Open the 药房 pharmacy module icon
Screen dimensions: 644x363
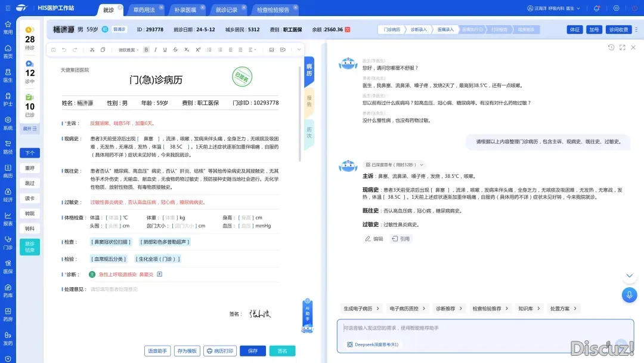point(8,315)
